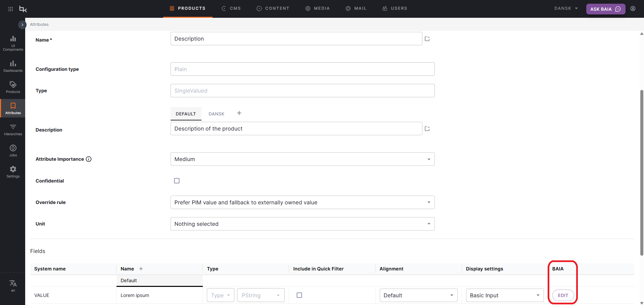Open the Display settings Basic Input dropdown
Viewport: 644px width, 305px height.
pos(504,295)
